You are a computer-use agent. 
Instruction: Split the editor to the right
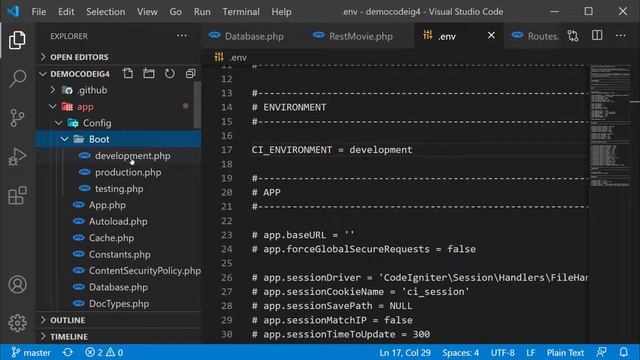[x=597, y=36]
